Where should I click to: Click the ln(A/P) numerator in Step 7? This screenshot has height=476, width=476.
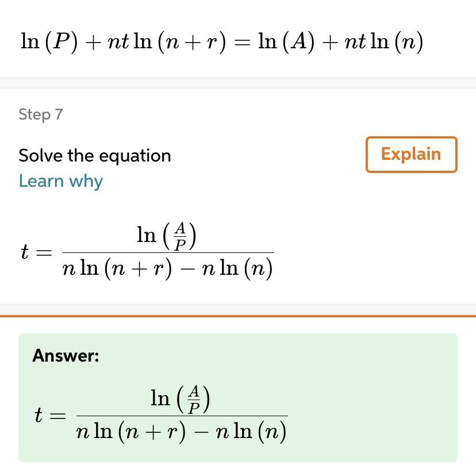coord(167,236)
